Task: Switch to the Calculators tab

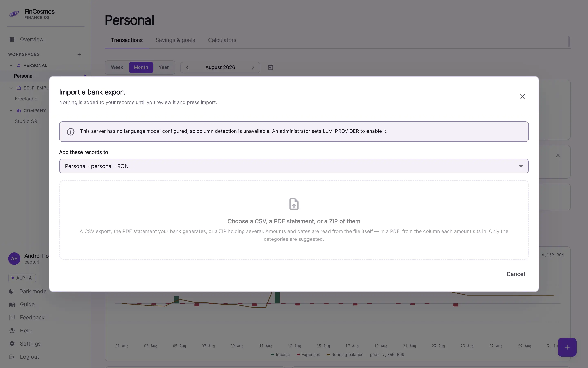Action: pos(222,40)
